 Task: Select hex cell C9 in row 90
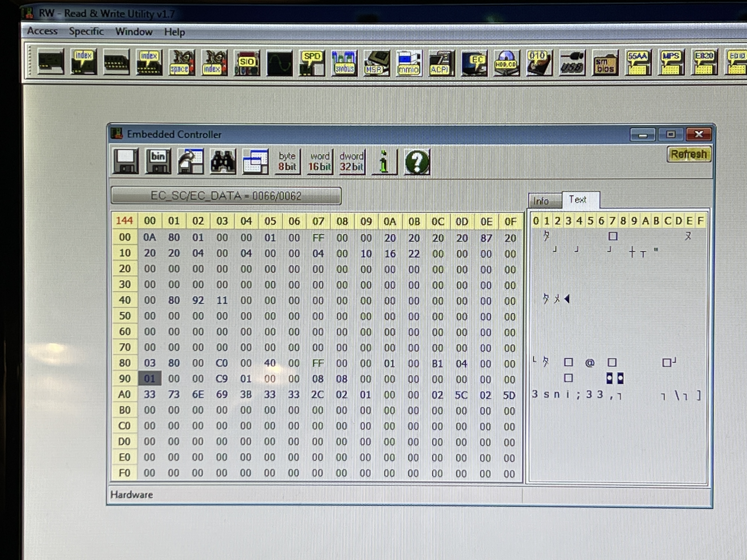(x=222, y=379)
